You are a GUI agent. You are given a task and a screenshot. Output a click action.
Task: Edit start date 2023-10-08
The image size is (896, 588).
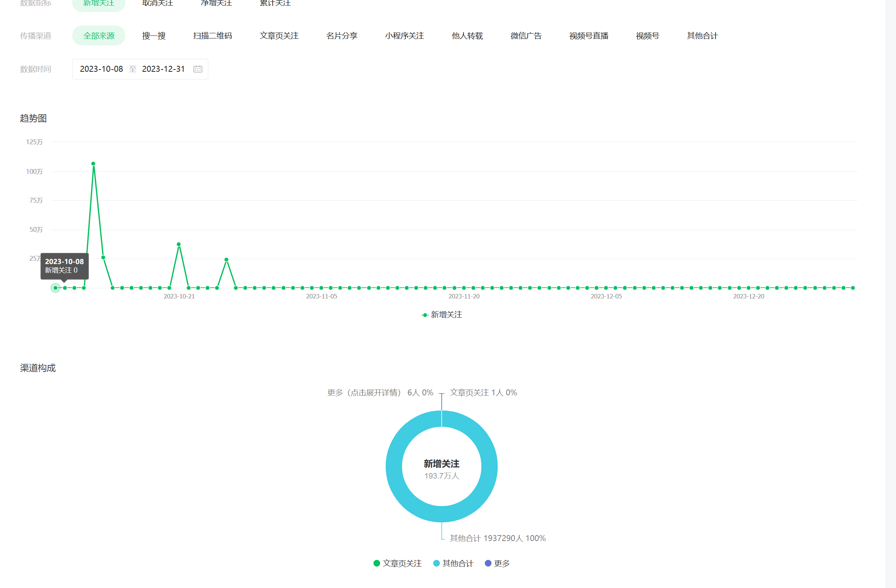point(101,69)
